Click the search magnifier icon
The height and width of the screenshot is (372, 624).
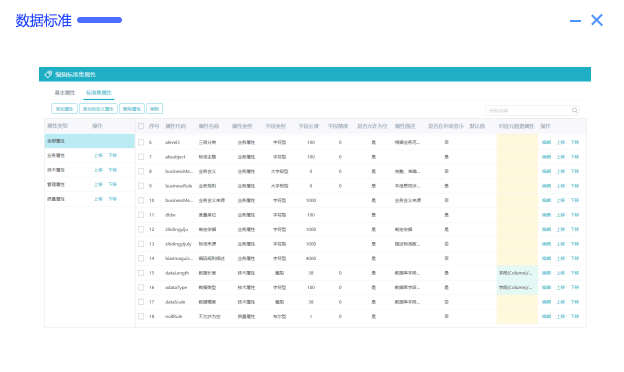[x=574, y=110]
